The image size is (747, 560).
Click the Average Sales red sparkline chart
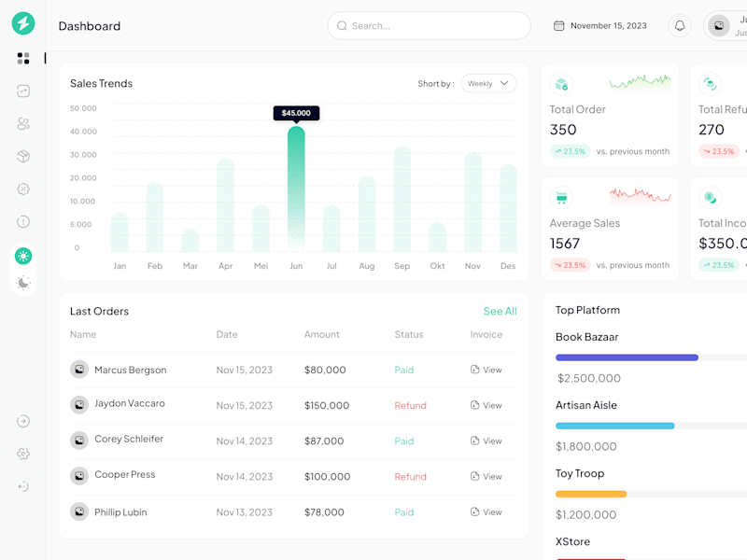coord(640,196)
